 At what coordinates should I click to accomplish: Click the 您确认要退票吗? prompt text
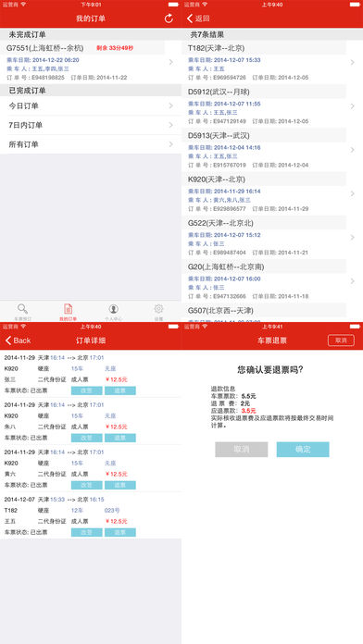tap(270, 369)
